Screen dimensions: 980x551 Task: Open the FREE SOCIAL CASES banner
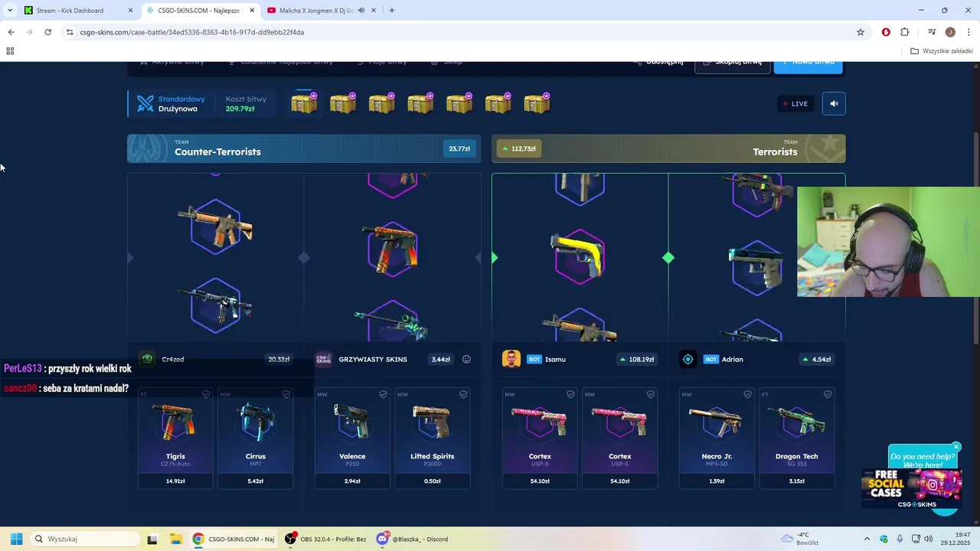[911, 488]
